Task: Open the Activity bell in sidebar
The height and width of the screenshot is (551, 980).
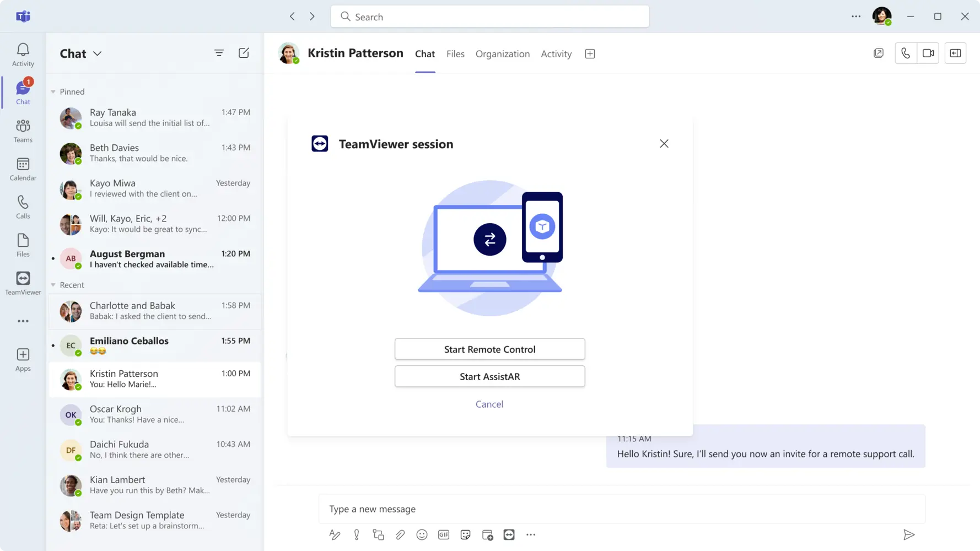Action: [x=23, y=55]
